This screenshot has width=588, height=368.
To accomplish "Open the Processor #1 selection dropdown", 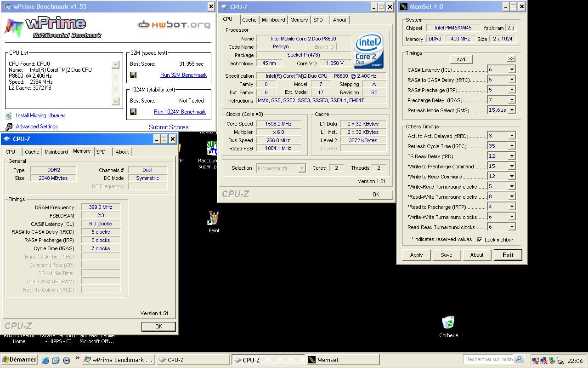I will pos(302,168).
